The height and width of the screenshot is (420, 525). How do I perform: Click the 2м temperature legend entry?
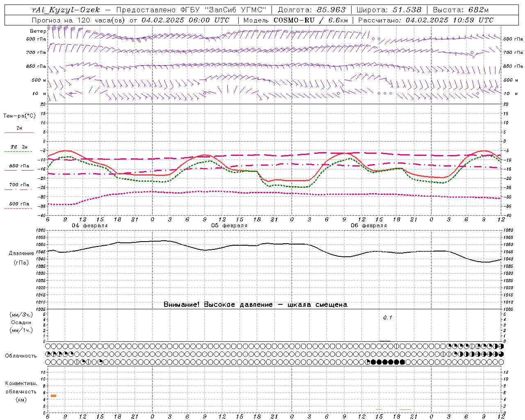(19, 128)
